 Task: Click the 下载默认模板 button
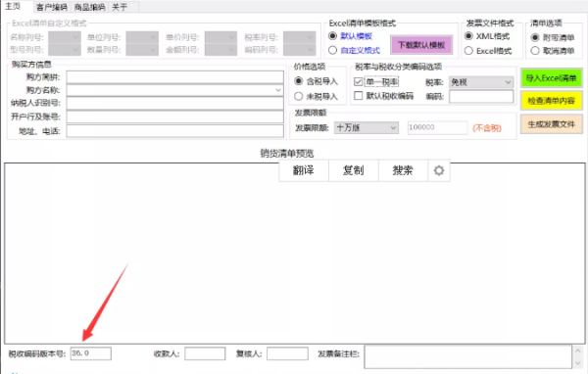point(421,45)
